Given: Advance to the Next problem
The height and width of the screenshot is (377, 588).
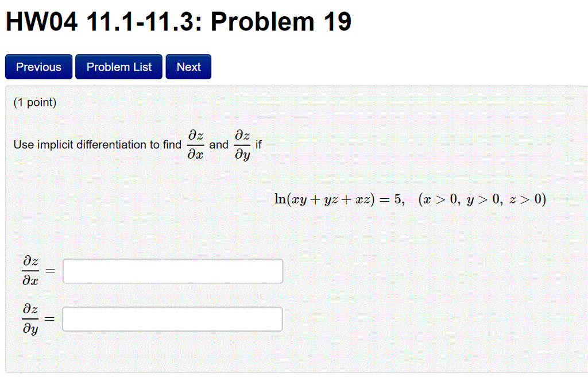Looking at the screenshot, I should point(188,67).
